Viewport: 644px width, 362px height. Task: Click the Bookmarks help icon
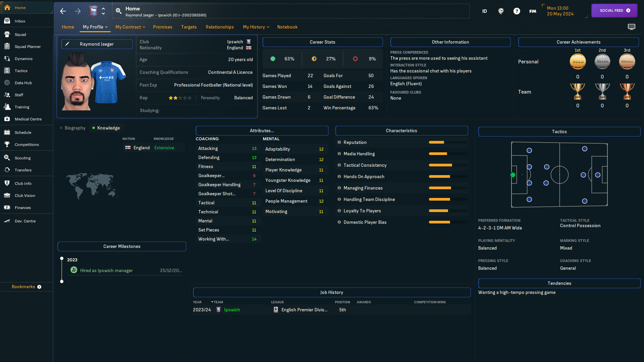39,287
